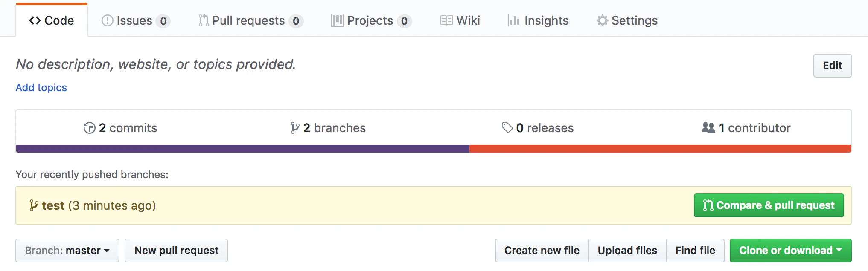Click the Insights bar graph icon

point(514,20)
